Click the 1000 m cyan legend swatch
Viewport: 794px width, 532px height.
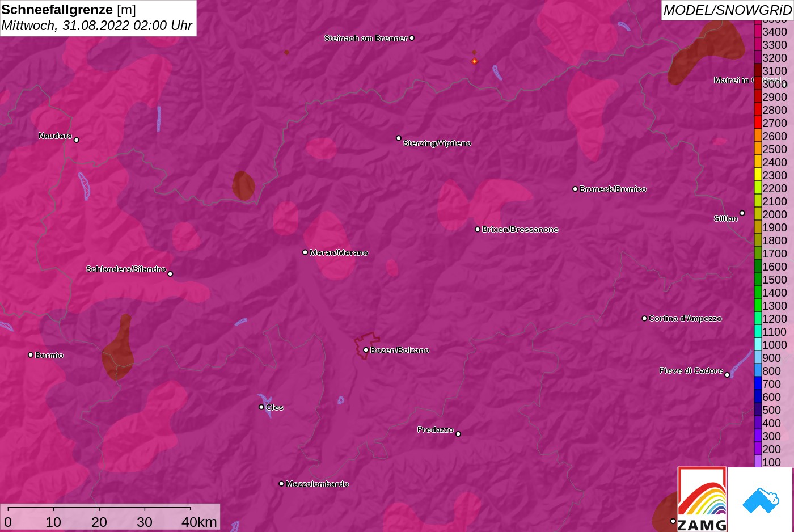758,344
